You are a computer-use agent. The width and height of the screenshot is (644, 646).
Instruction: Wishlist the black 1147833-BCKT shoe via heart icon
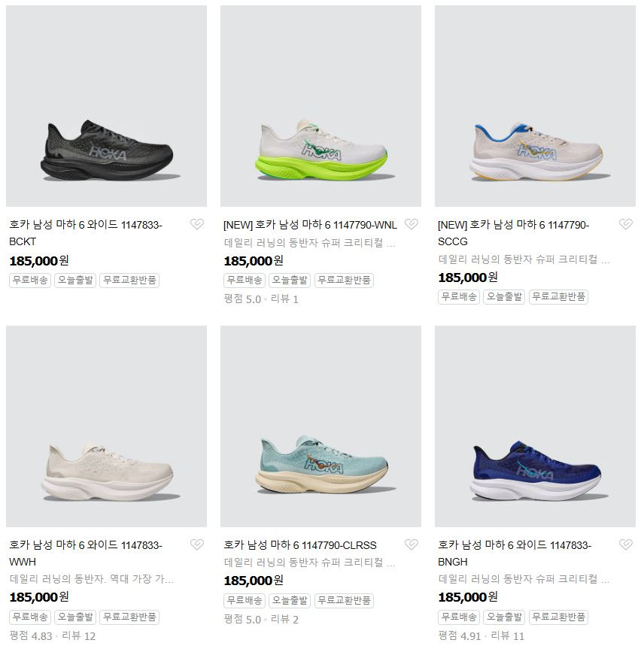pos(197,224)
